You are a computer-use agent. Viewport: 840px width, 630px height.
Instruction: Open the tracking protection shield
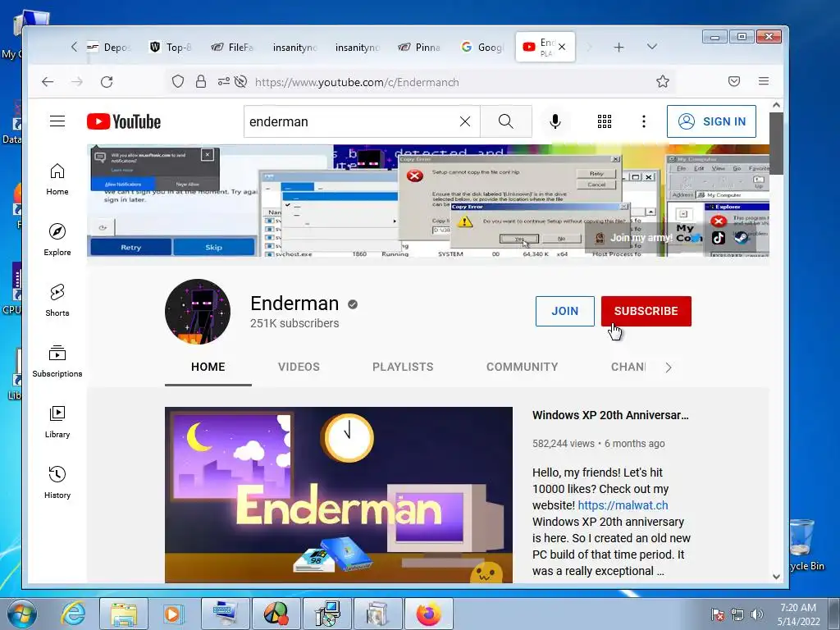pyautogui.click(x=178, y=81)
